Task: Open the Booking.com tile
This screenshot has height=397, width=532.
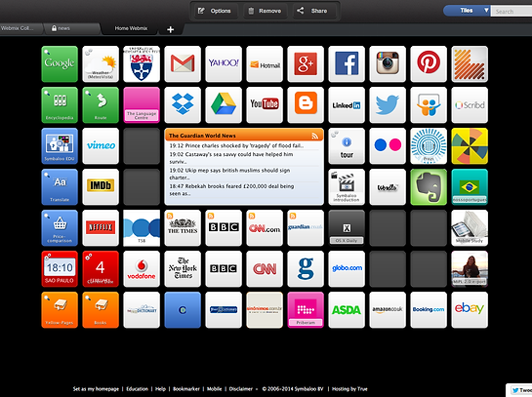Action: pyautogui.click(x=429, y=310)
